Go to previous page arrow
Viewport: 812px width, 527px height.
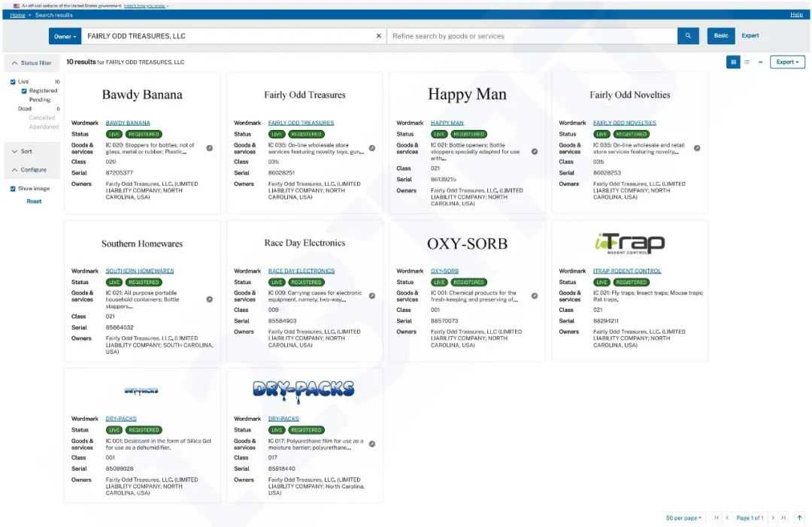(727, 517)
